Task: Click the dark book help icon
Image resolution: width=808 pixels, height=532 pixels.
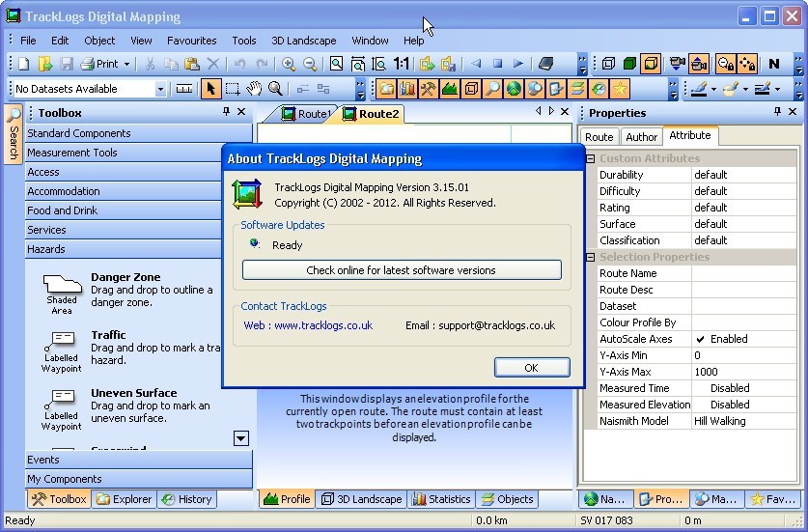Action: 545,64
